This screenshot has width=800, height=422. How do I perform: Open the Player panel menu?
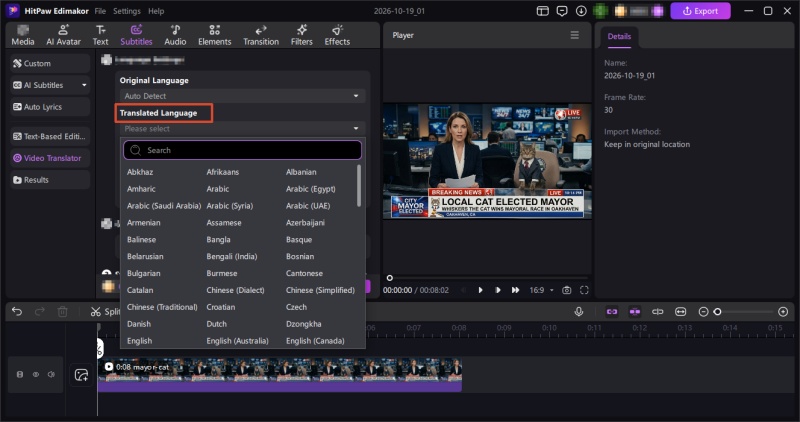point(574,35)
